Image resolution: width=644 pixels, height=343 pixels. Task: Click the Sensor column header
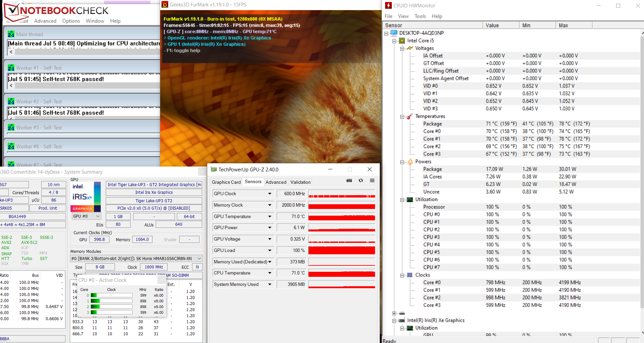pos(432,25)
